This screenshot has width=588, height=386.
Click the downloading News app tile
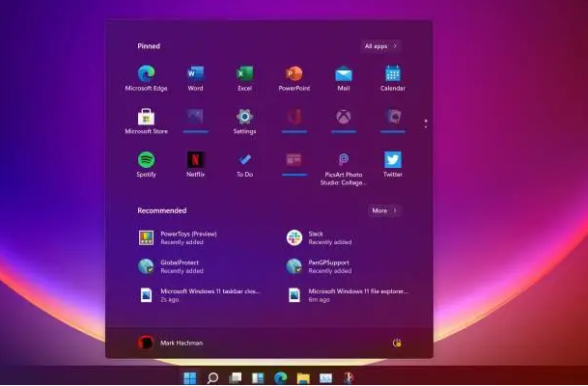(294, 164)
